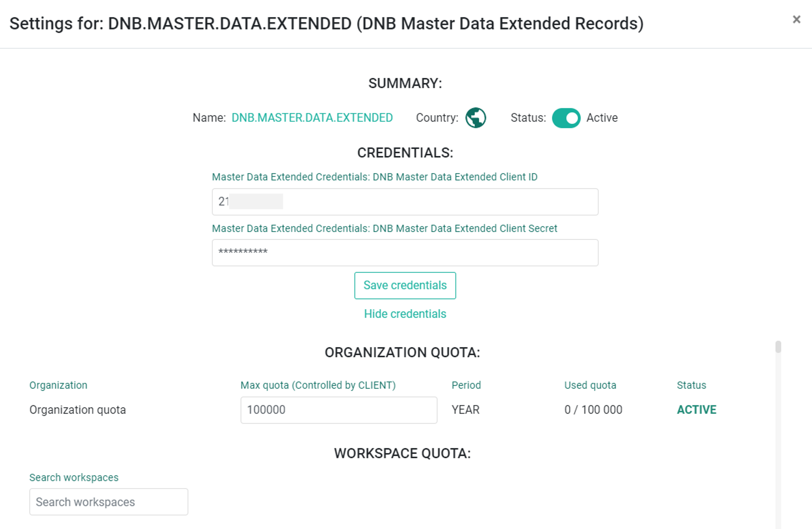Focus the Client Secret input field

click(x=405, y=252)
